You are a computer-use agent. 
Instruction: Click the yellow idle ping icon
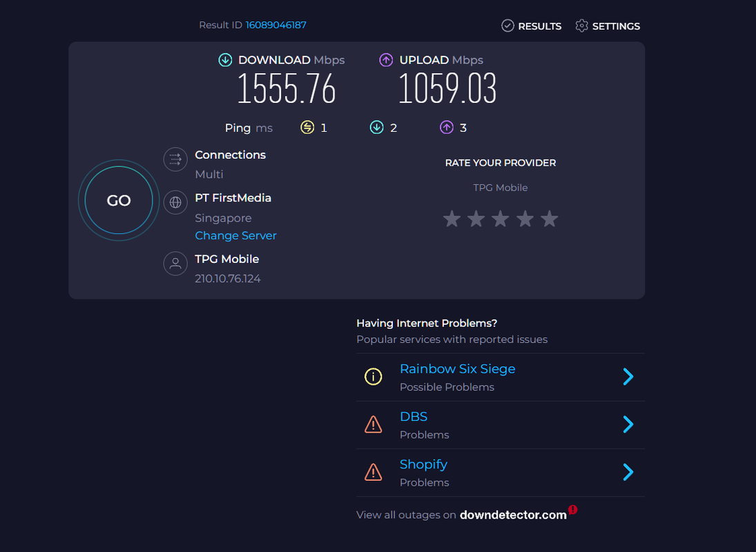(x=308, y=127)
